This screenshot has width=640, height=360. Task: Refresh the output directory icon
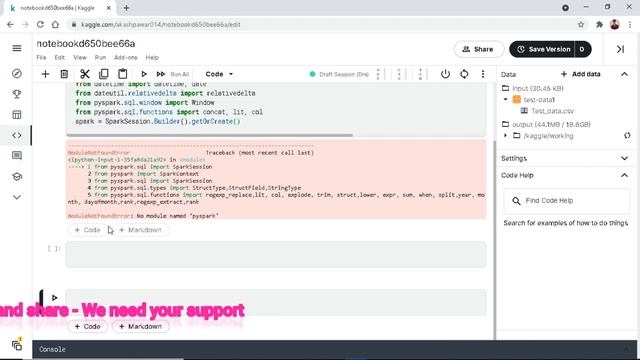pyautogui.click(x=627, y=136)
